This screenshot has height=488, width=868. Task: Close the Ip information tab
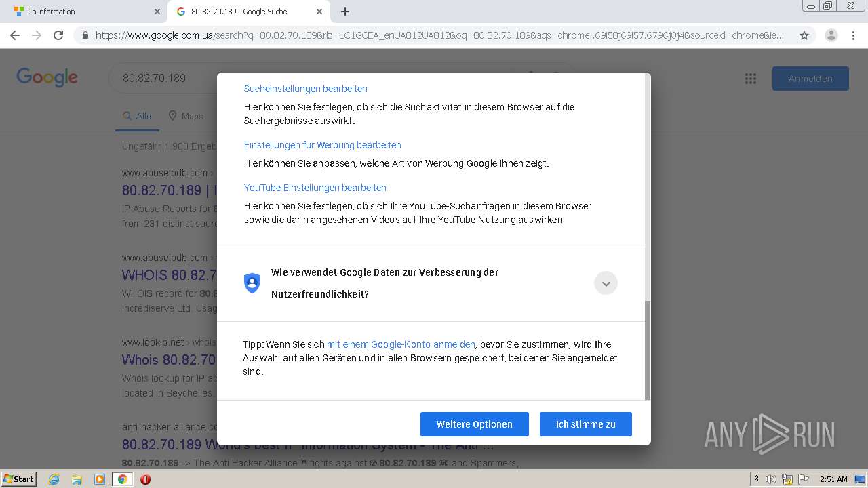click(157, 12)
